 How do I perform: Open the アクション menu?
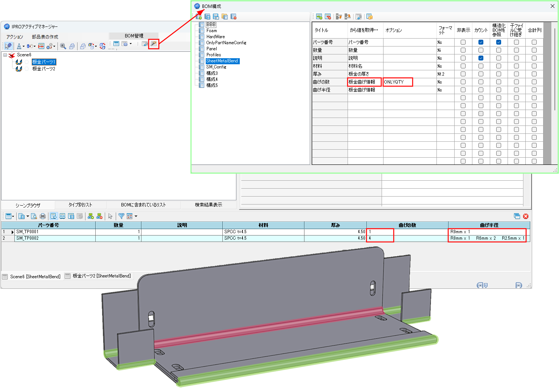coord(15,37)
